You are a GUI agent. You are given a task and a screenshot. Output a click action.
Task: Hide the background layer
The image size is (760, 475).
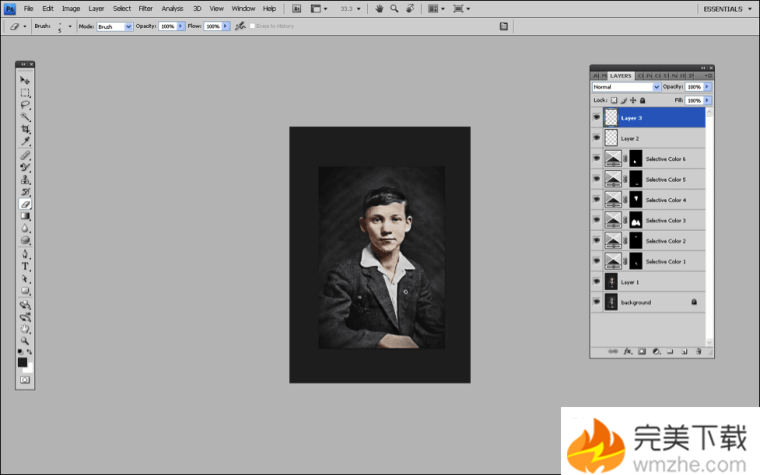(x=597, y=302)
